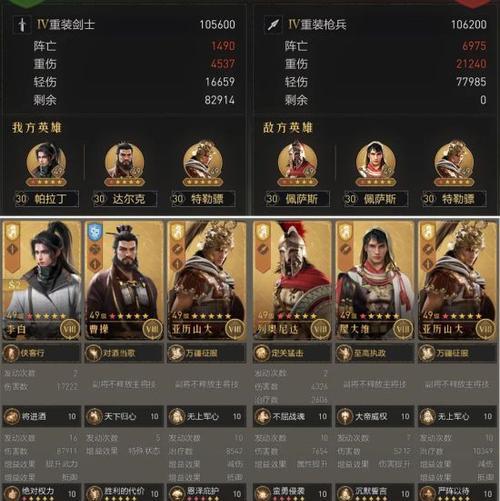Open the 大帝威权 skill icon
Image resolution: width=500 pixels, height=501 pixels.
[x=345, y=416]
